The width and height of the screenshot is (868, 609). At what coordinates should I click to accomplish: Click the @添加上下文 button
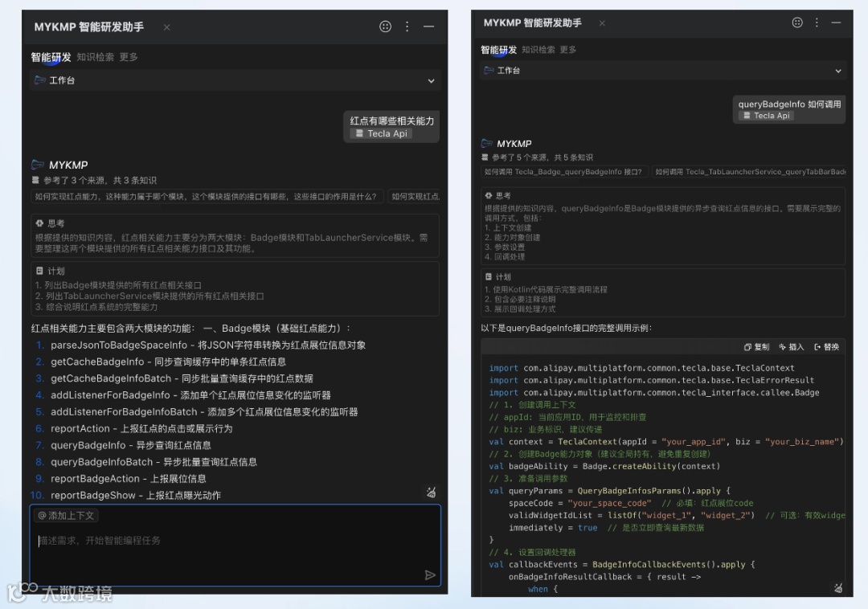coord(66,516)
